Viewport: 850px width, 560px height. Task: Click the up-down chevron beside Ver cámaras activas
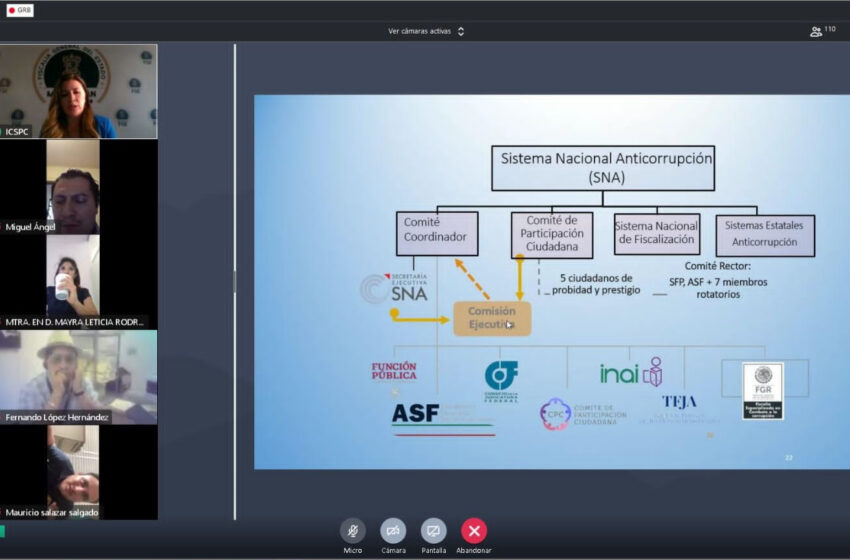point(461,31)
